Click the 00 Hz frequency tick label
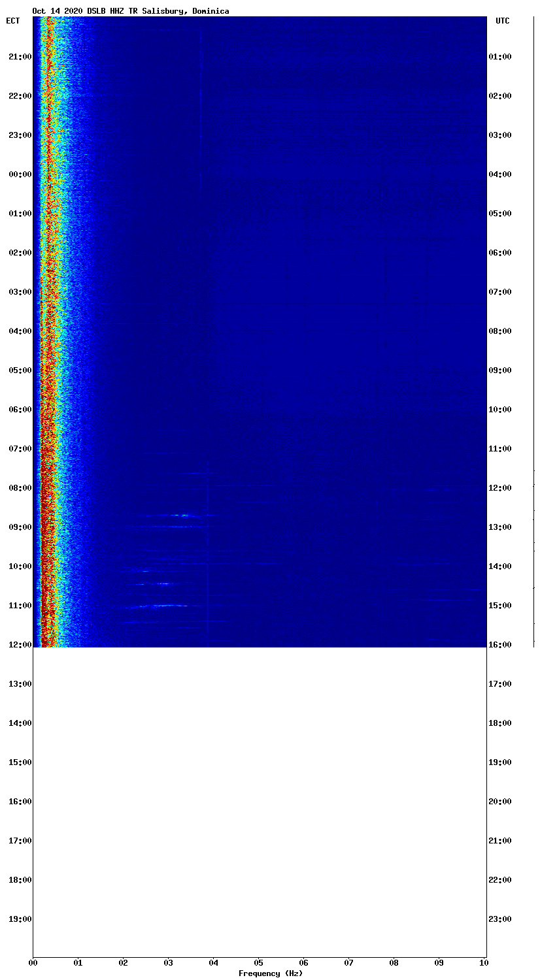557x980 pixels. 33,963
